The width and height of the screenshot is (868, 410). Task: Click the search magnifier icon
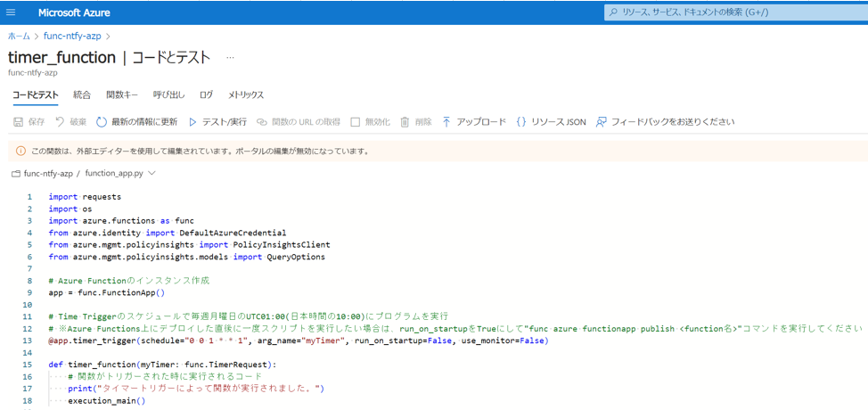(x=613, y=12)
